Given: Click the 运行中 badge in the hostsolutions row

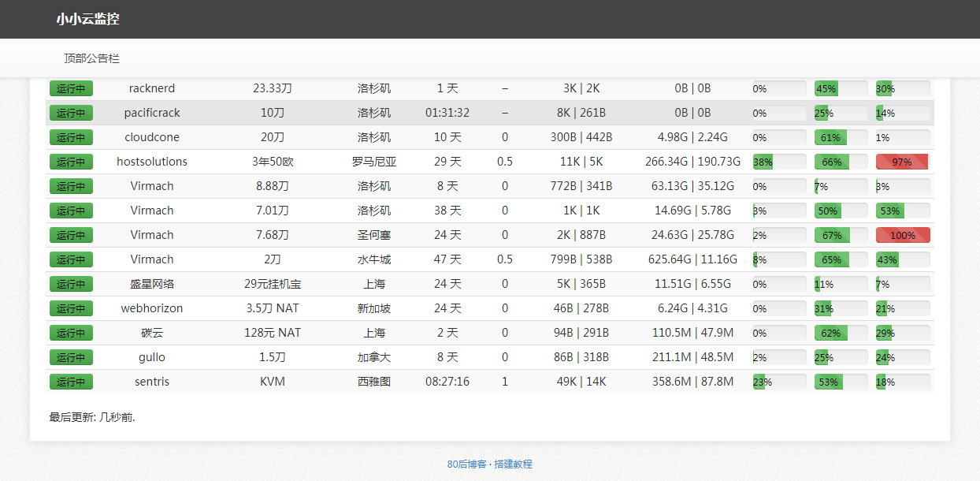Looking at the screenshot, I should 71,162.
